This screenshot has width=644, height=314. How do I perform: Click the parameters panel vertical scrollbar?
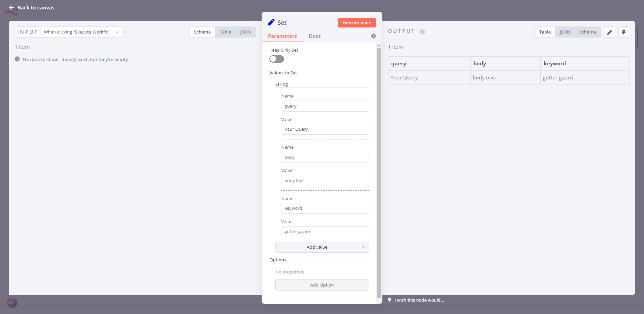click(379, 168)
